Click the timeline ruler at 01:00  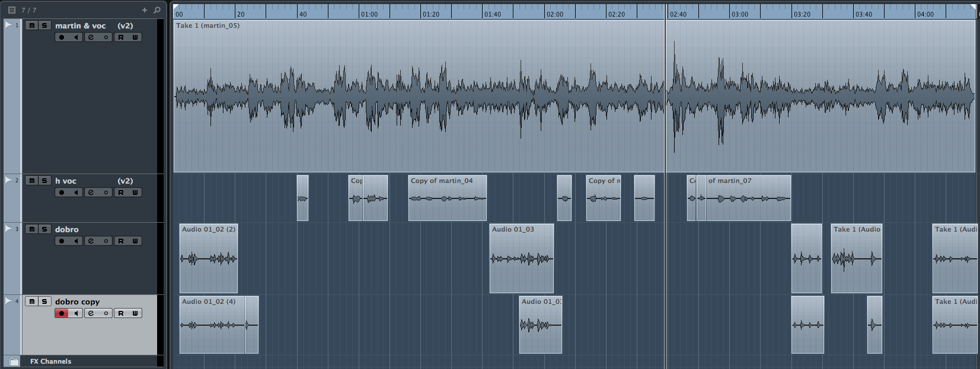pyautogui.click(x=369, y=12)
